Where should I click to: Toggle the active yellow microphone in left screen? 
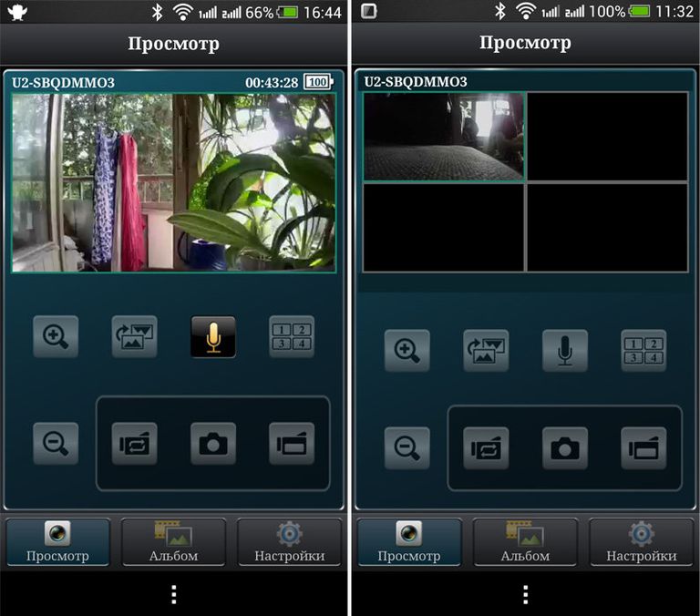tap(213, 336)
